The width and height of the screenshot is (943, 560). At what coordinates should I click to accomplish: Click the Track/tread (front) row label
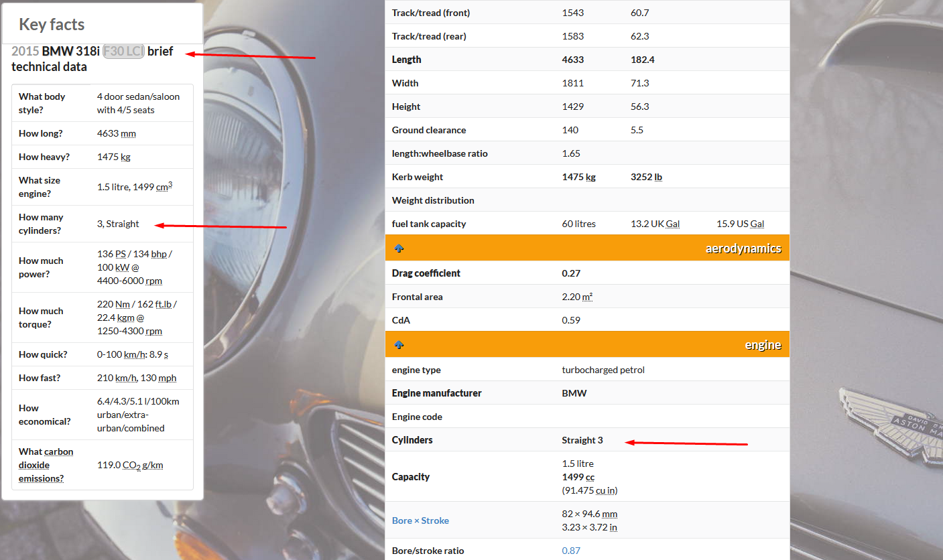pyautogui.click(x=431, y=13)
